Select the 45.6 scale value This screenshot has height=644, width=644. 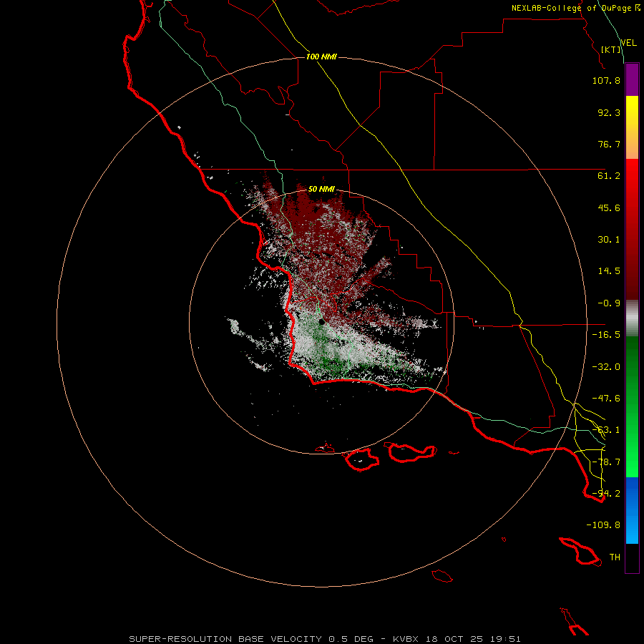pyautogui.click(x=609, y=208)
